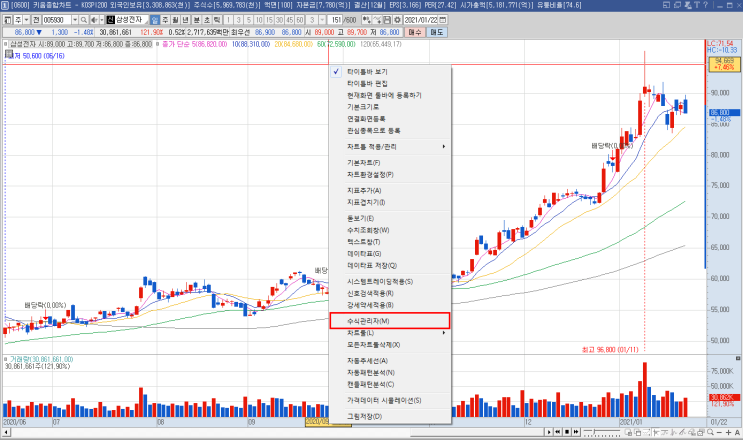This screenshot has width=743, height=440.
Task: Click the fast-forward button in bottom playback bar
Action: point(576,432)
